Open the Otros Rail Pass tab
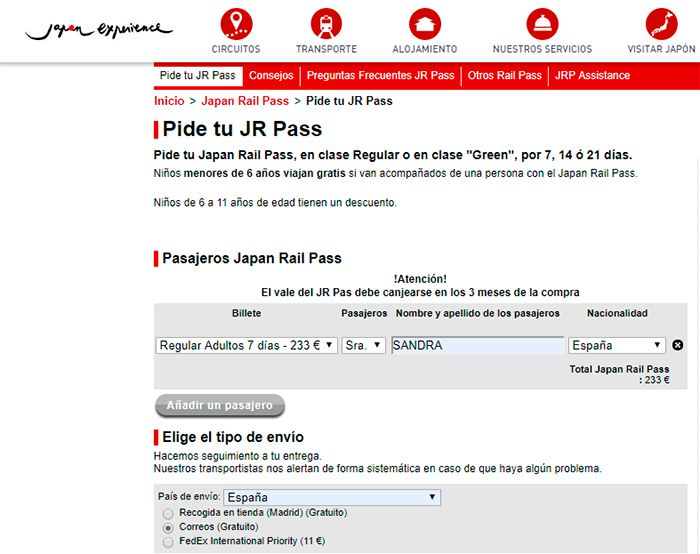700x554 pixels. point(504,75)
